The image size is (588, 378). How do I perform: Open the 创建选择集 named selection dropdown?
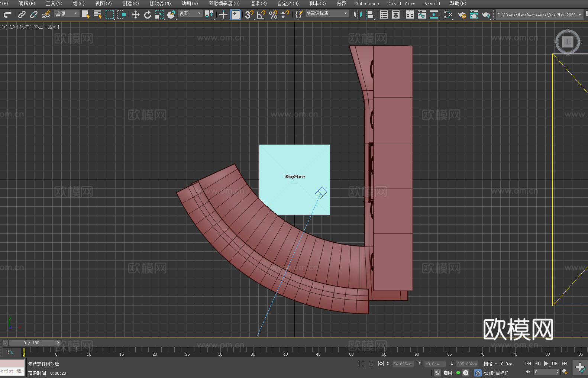[327, 13]
